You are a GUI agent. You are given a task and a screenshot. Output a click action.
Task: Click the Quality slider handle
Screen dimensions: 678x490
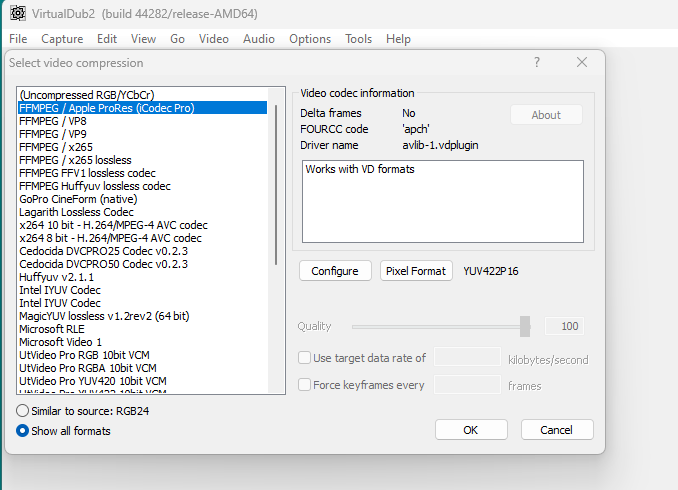click(525, 326)
